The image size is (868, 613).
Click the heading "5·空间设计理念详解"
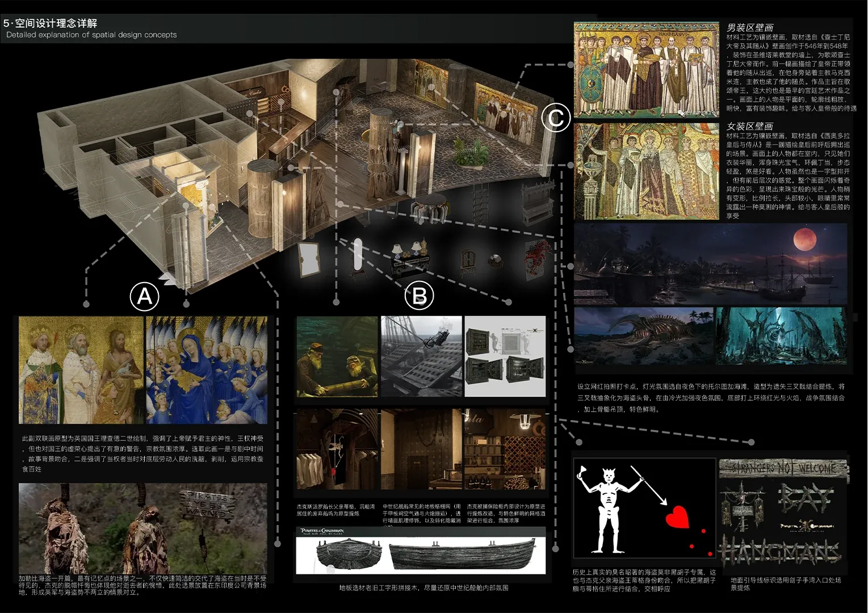50,23
